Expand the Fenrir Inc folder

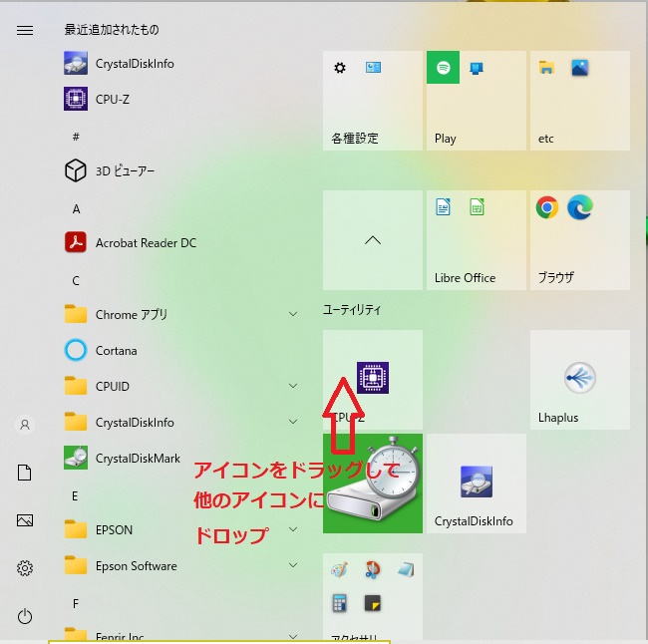click(x=293, y=637)
